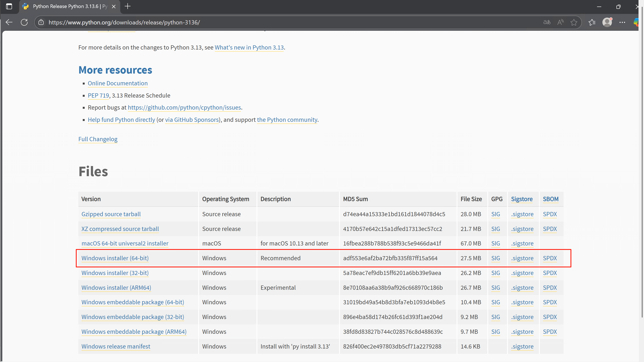Add this page to favorites star
Viewport: 644px width, 362px height.
(x=574, y=22)
